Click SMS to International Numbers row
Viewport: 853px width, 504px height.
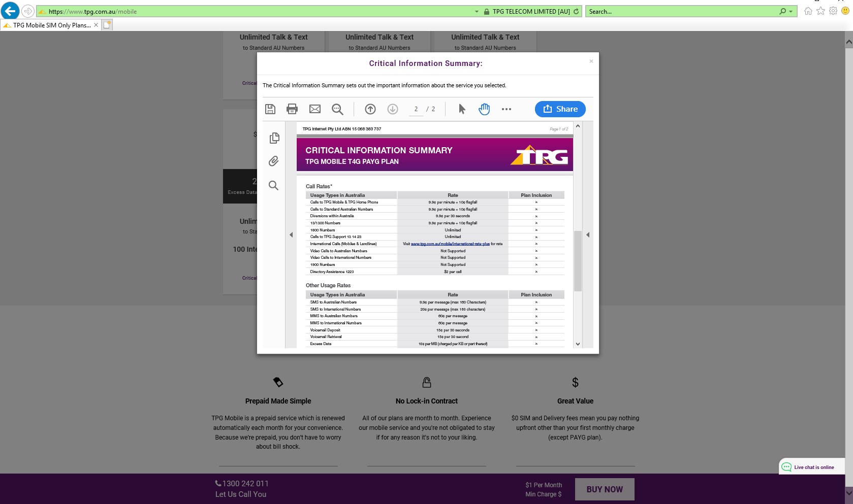pyautogui.click(x=435, y=309)
